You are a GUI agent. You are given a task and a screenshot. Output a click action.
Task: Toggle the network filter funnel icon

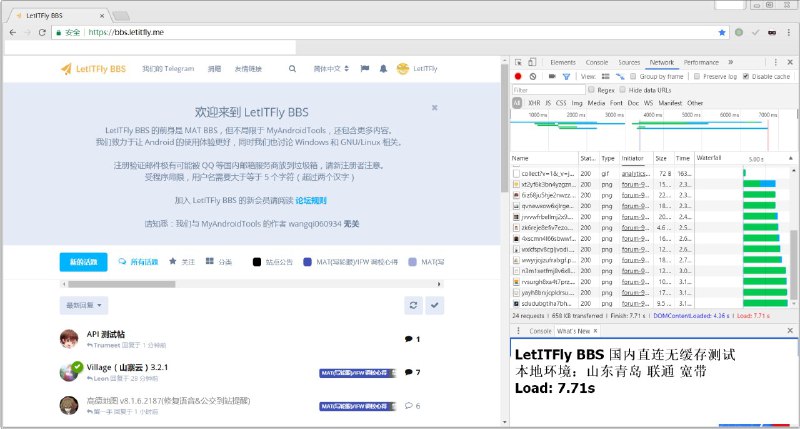click(566, 77)
